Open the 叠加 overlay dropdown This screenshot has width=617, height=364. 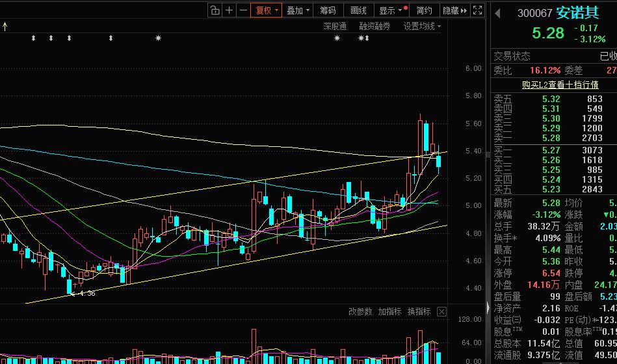(298, 10)
